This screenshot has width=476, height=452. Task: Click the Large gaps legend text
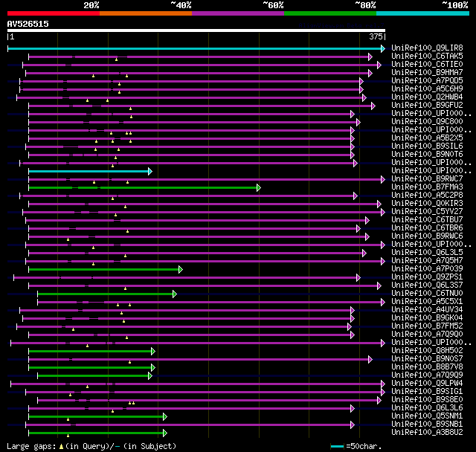(91, 447)
